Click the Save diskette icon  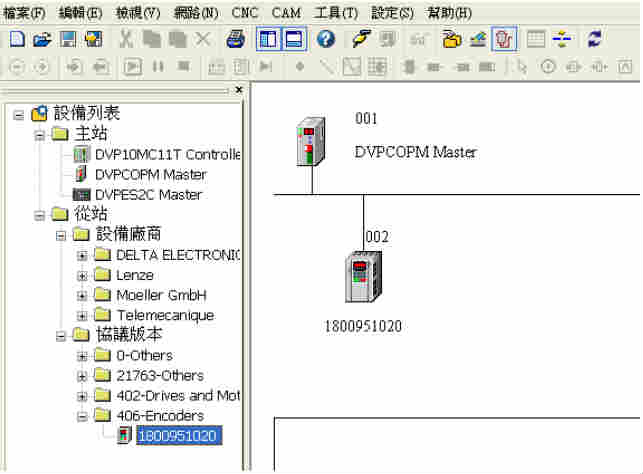pos(68,40)
